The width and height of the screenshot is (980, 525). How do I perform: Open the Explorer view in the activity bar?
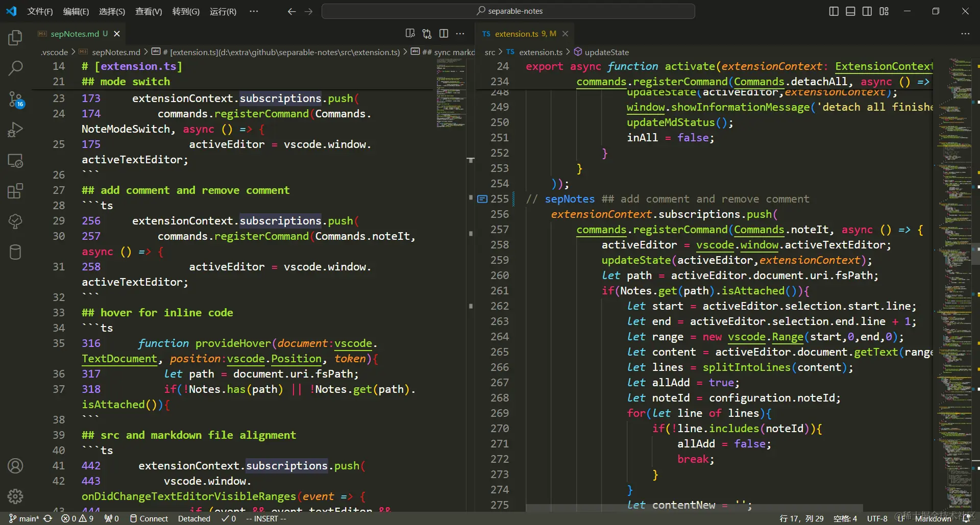tap(15, 38)
